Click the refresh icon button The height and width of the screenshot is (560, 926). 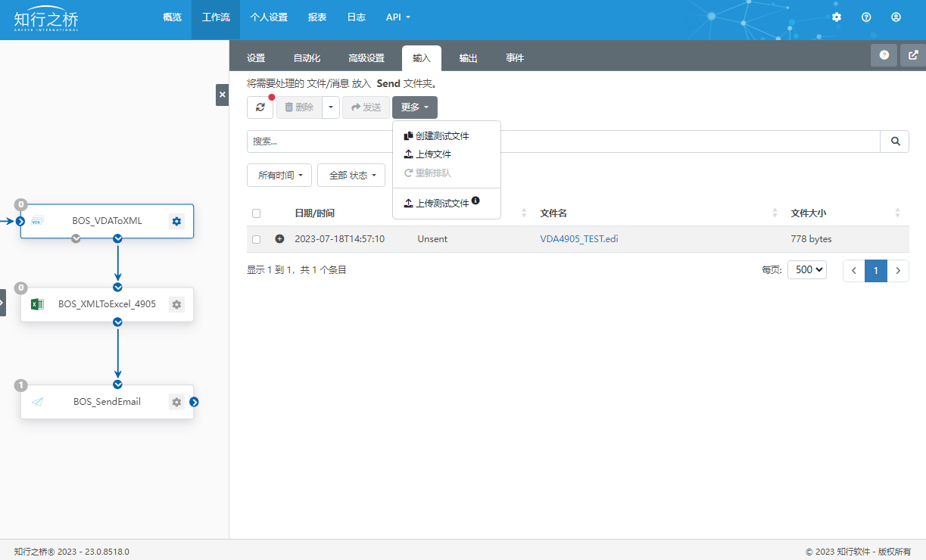(260, 107)
